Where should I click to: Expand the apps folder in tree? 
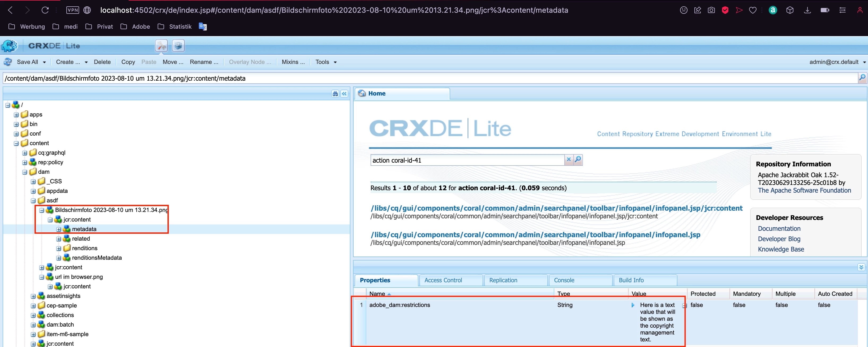(16, 115)
